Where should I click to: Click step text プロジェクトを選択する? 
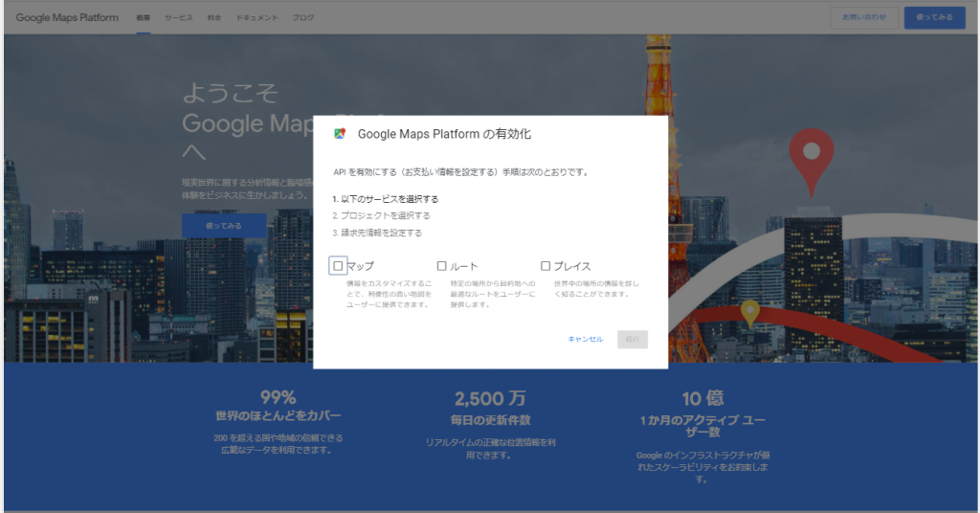click(x=385, y=215)
